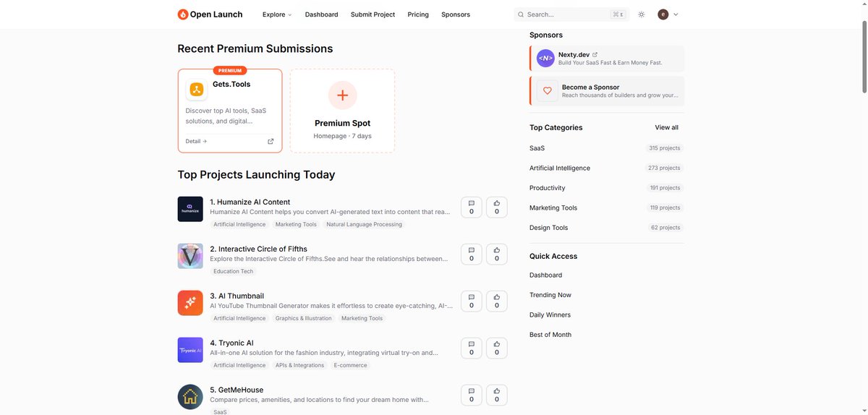Open comments for Humanize AI Content
Viewport: 868px width, 415px height.
point(472,208)
